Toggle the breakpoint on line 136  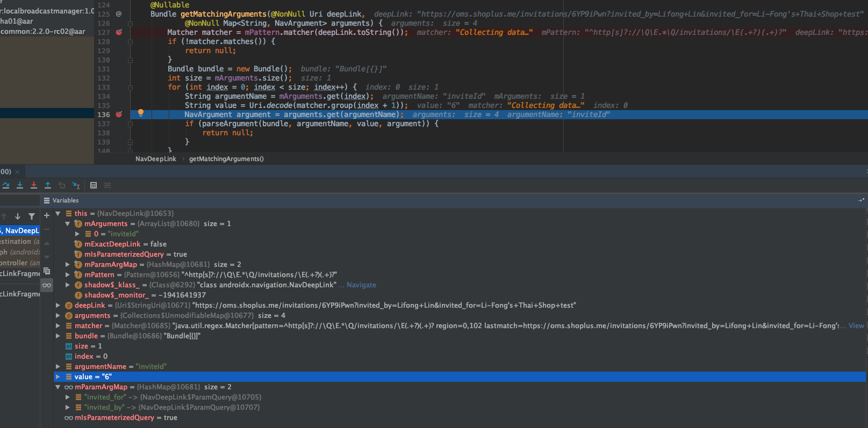(x=119, y=114)
